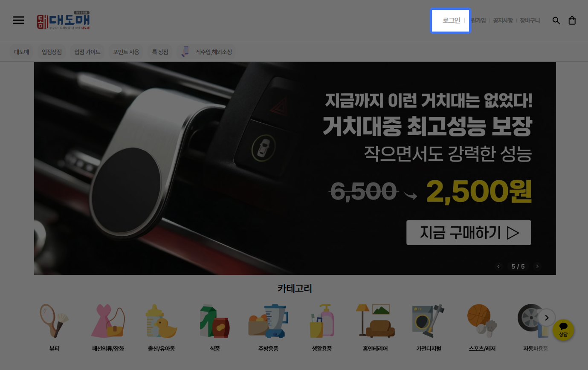
Task: Click the 로그인 link
Action: pos(451,20)
